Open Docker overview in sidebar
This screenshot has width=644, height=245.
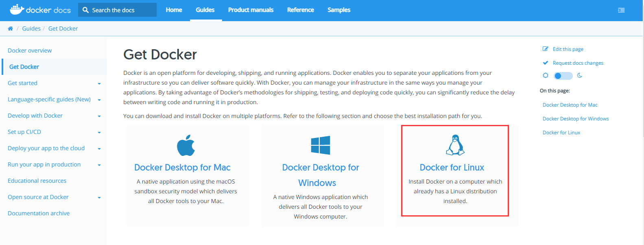(x=30, y=50)
